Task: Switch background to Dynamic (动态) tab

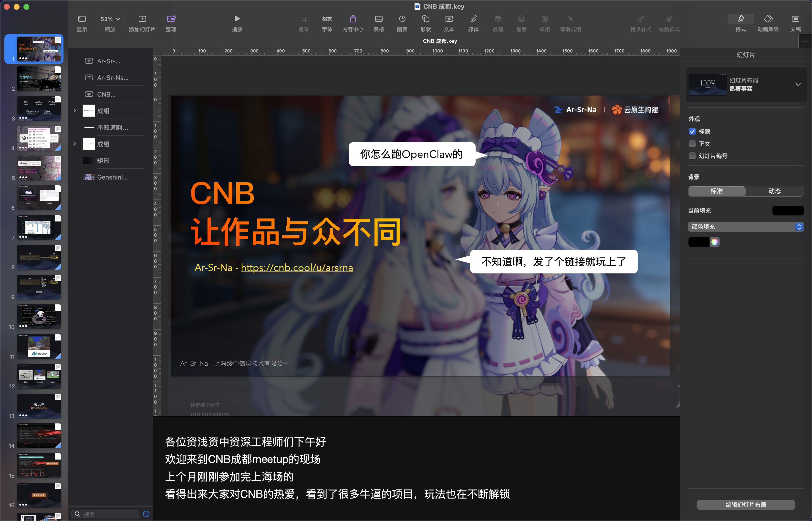Action: (x=774, y=191)
